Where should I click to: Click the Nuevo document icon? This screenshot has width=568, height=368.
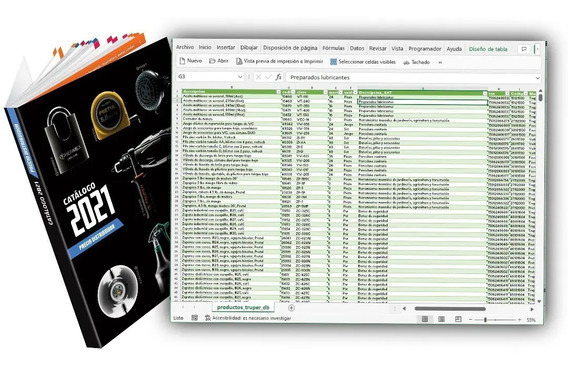point(182,61)
